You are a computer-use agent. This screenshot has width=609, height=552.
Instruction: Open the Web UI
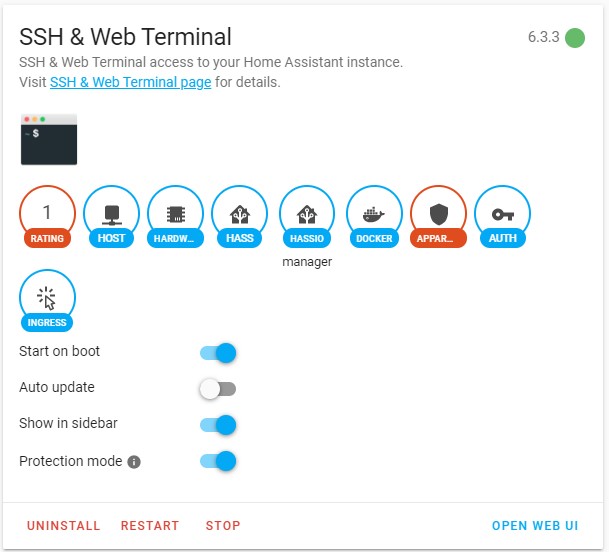(535, 526)
